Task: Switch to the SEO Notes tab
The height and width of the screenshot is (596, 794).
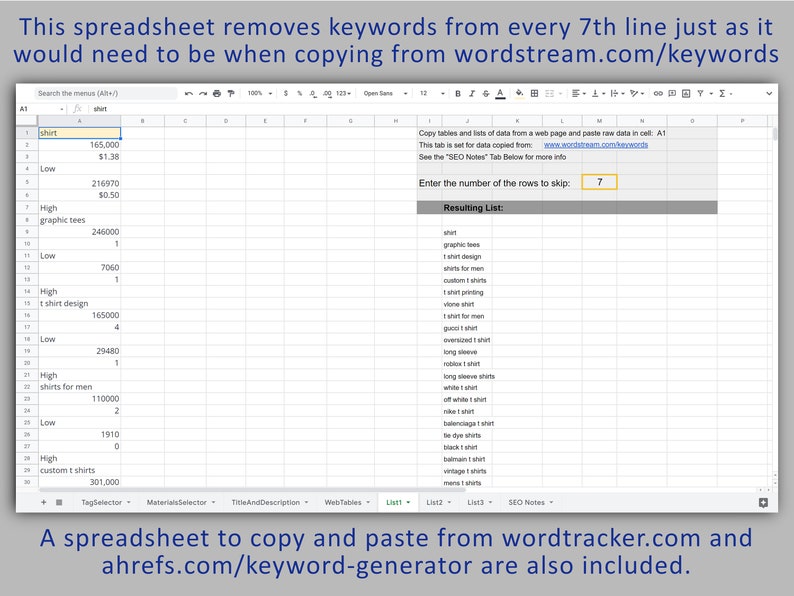Action: click(531, 502)
